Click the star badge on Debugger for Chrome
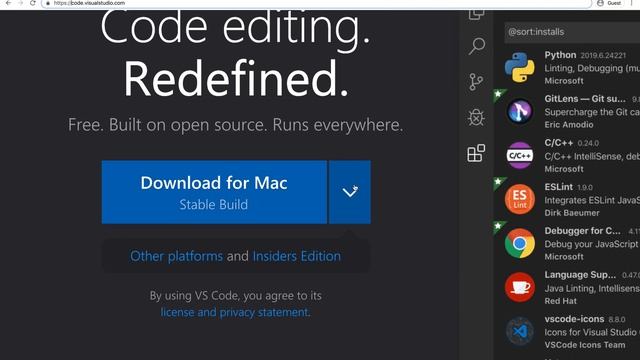Screen dimensions: 640x360 [498, 226]
